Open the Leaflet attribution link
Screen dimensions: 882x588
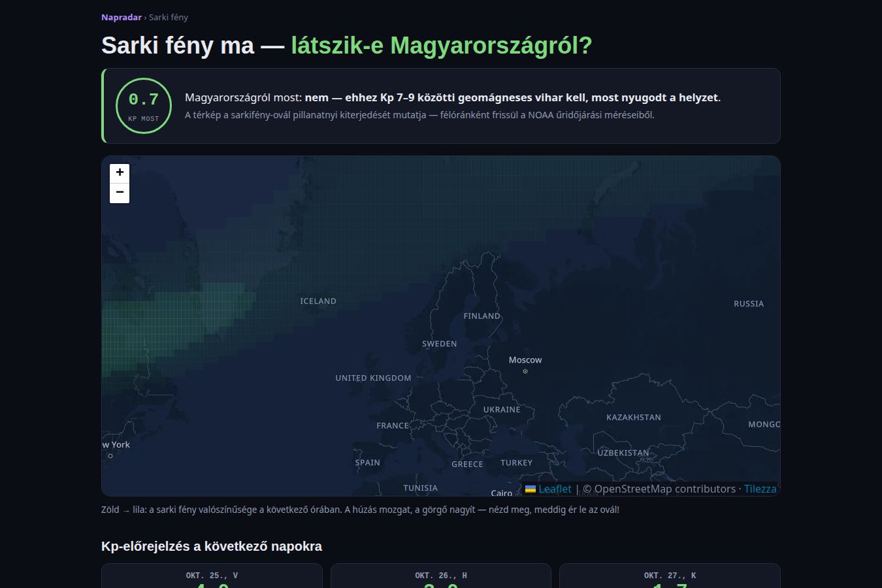[x=555, y=489]
